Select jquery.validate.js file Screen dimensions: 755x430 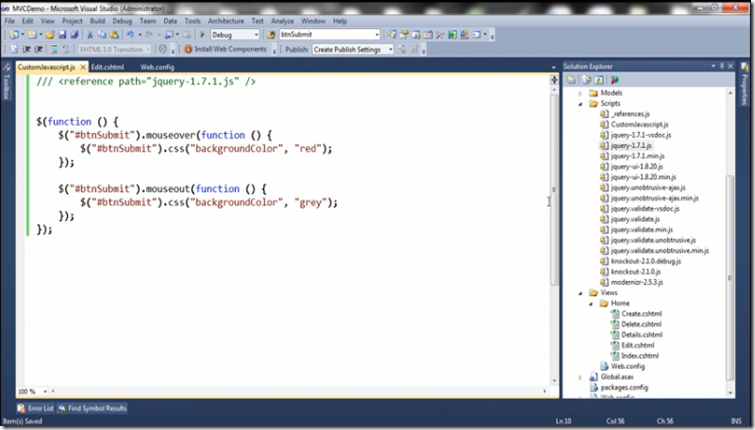click(635, 219)
